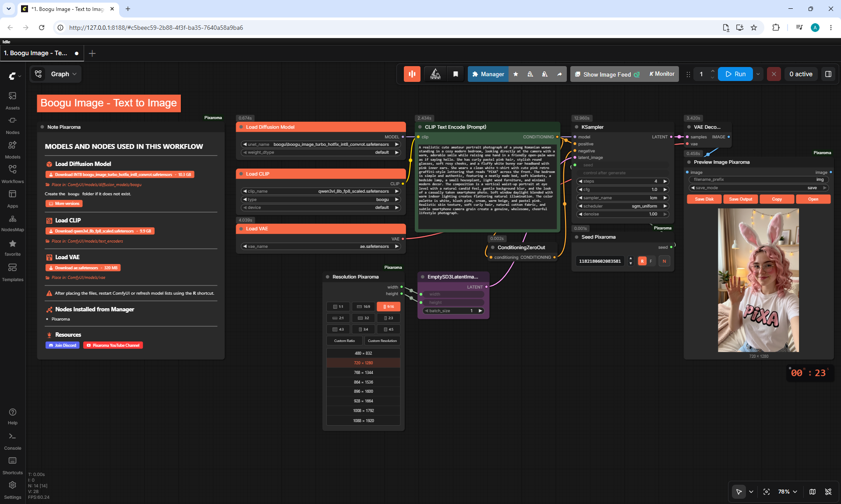Toggle the F fixed seed mode button

tap(651, 261)
